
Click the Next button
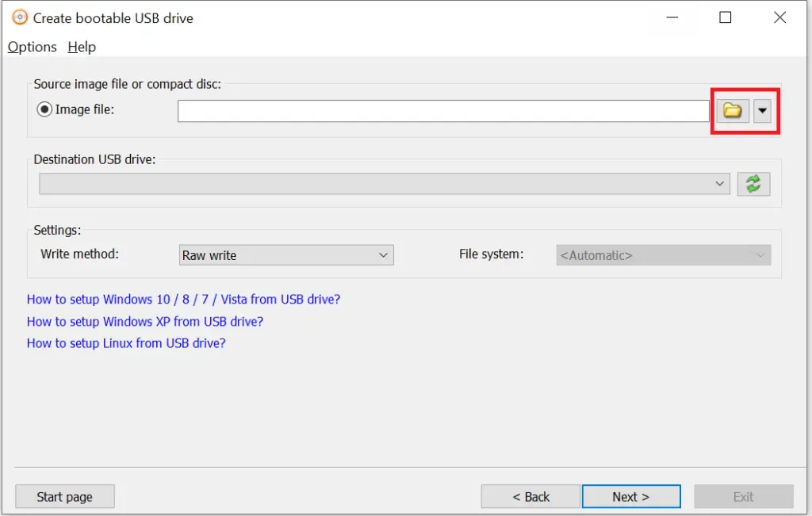[x=630, y=496]
